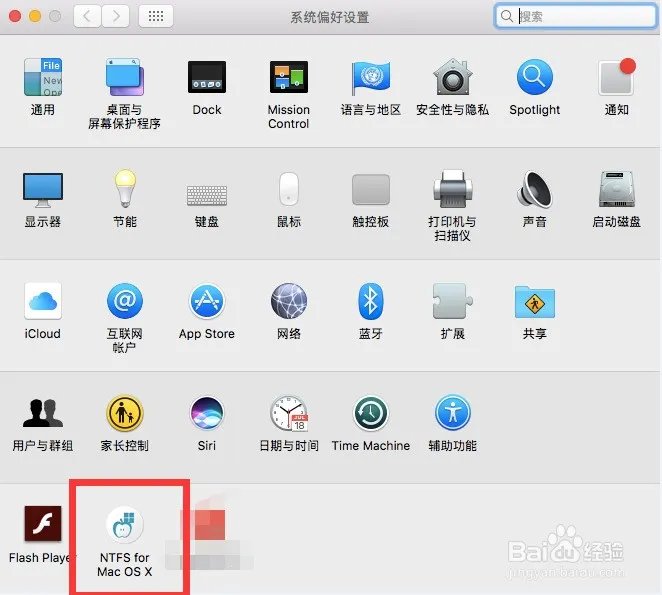The height and width of the screenshot is (595, 662).
Task: Go forward with the right arrow button
Action: tap(115, 16)
